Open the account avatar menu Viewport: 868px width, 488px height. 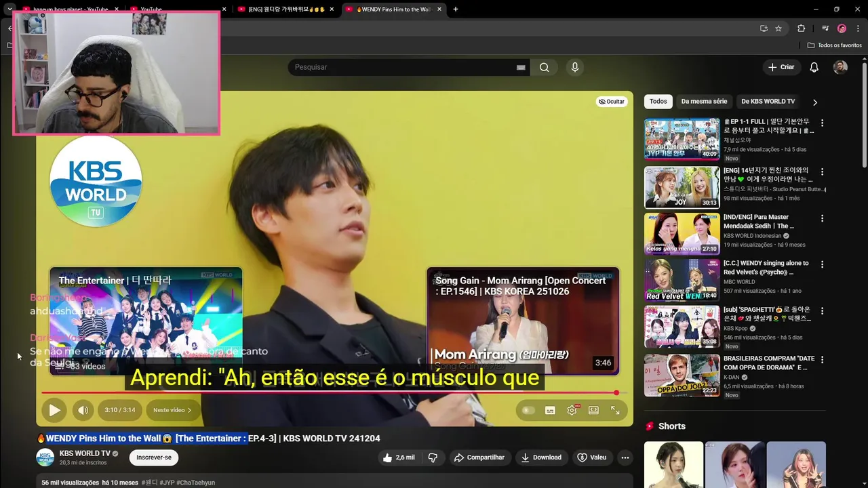click(x=840, y=67)
